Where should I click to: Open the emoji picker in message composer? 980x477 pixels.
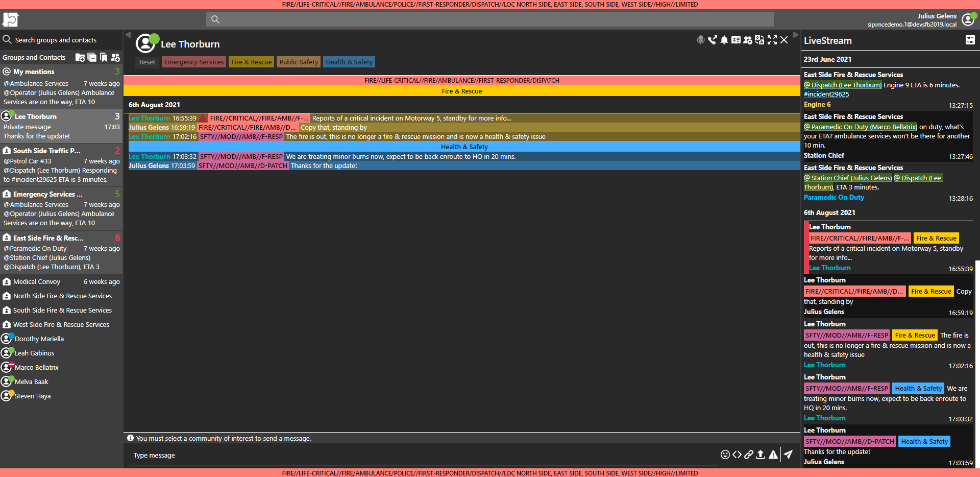pyautogui.click(x=725, y=455)
